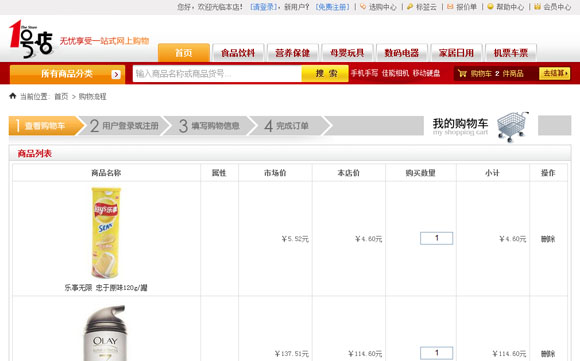Image resolution: width=580 pixels, height=361 pixels.
Task: Open the 数码电器 tab
Action: [402, 53]
